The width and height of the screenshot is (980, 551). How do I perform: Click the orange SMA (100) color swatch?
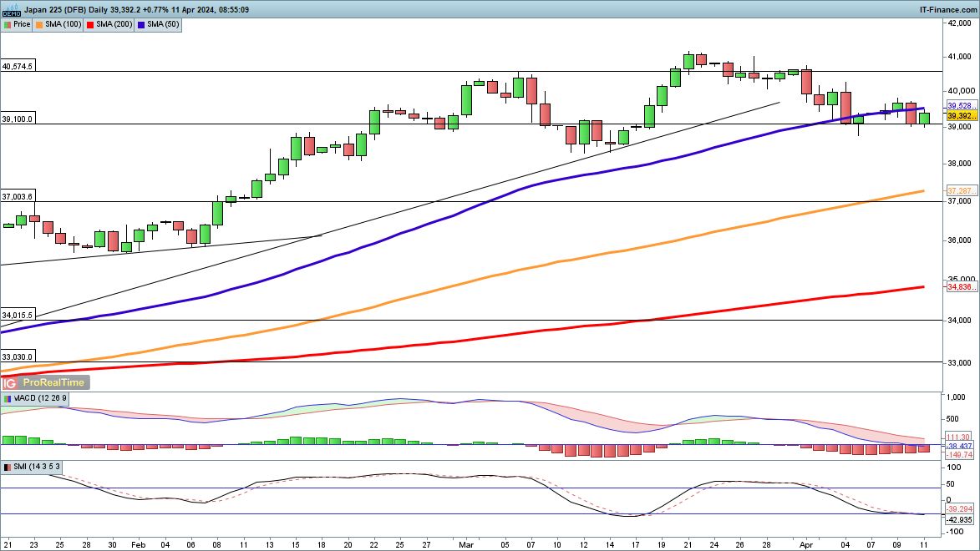[x=42, y=24]
